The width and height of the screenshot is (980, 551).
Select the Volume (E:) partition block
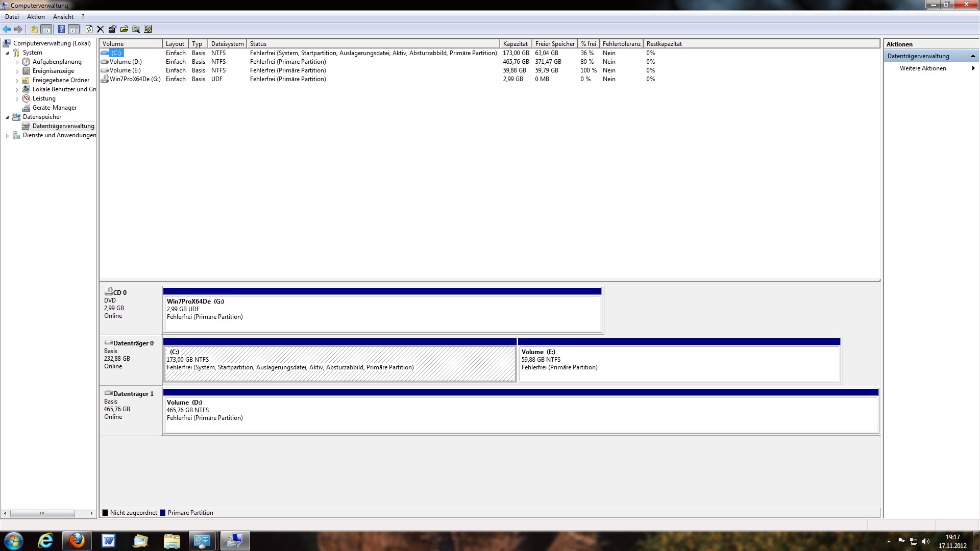pos(679,363)
